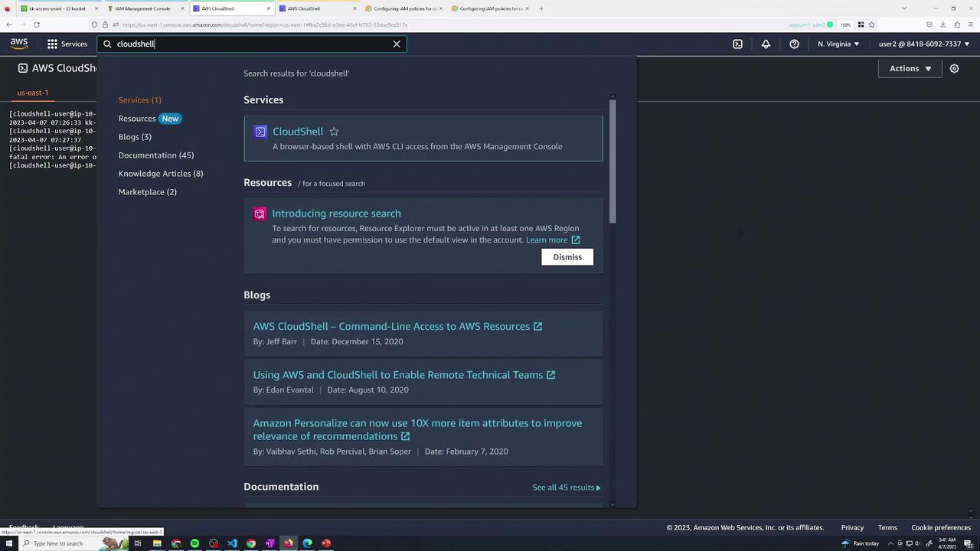
Task: Filter results by Documentation (45)
Action: coord(156,155)
